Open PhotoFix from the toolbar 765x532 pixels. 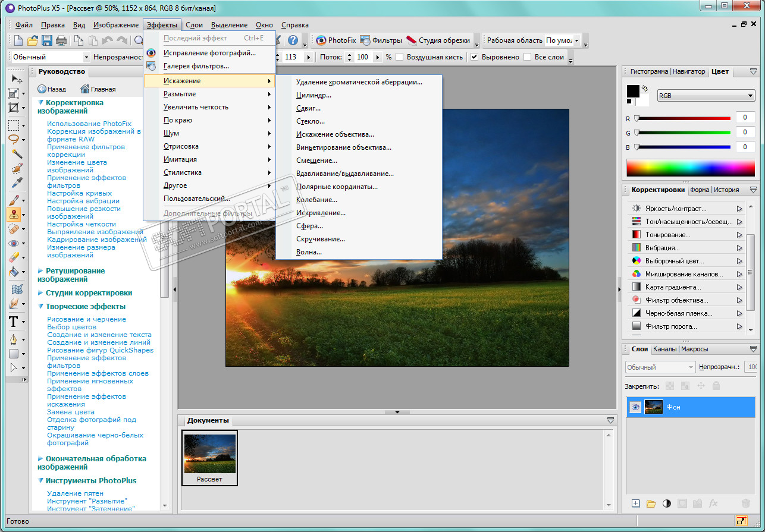tap(336, 40)
